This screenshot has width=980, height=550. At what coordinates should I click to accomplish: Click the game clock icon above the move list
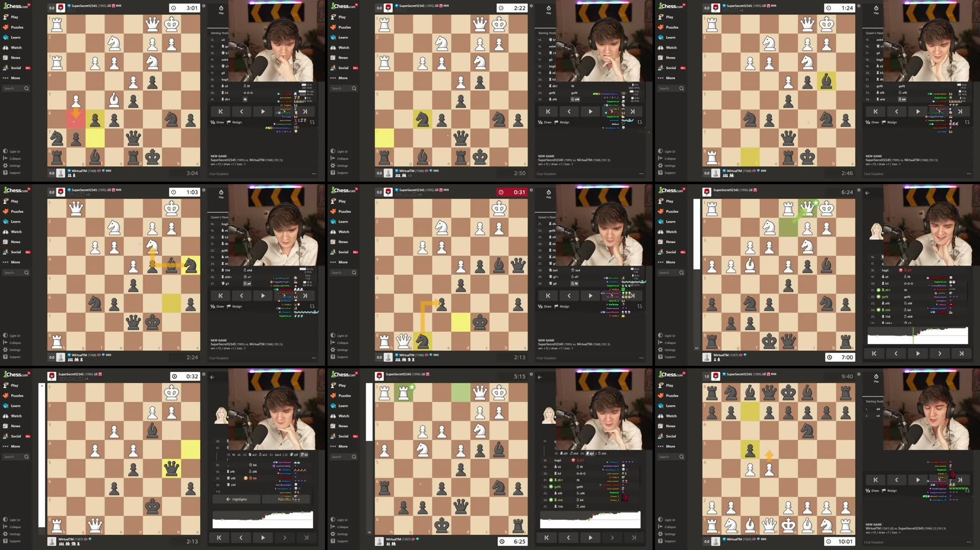point(220,8)
